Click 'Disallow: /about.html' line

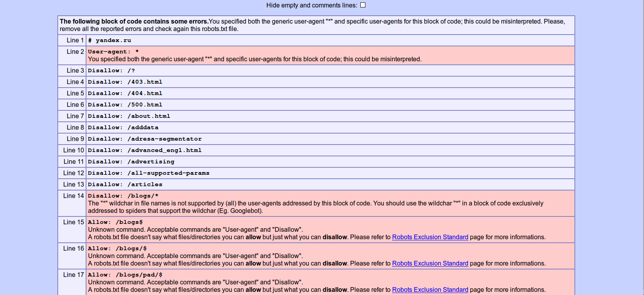[129, 116]
